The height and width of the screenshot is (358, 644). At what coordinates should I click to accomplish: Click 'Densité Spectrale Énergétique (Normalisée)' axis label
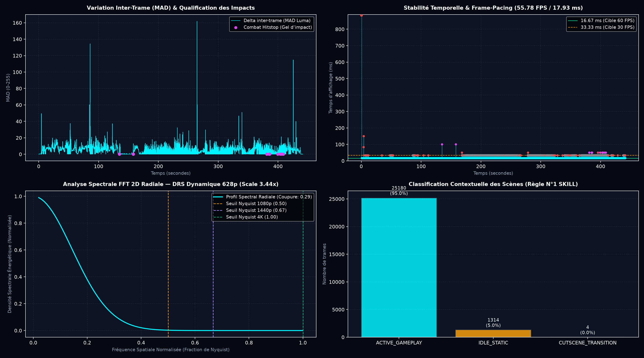[9, 264]
